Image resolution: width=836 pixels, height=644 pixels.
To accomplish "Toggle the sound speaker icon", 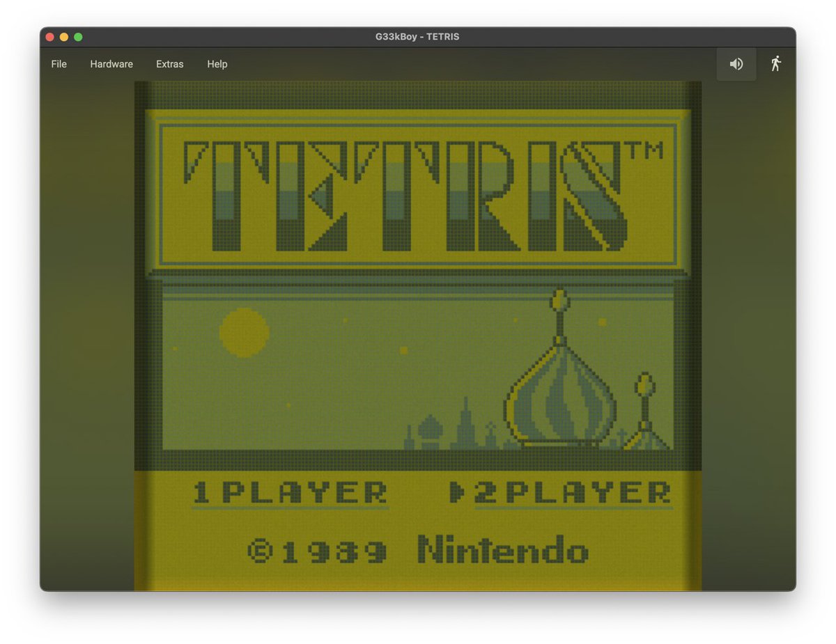I will pyautogui.click(x=736, y=64).
